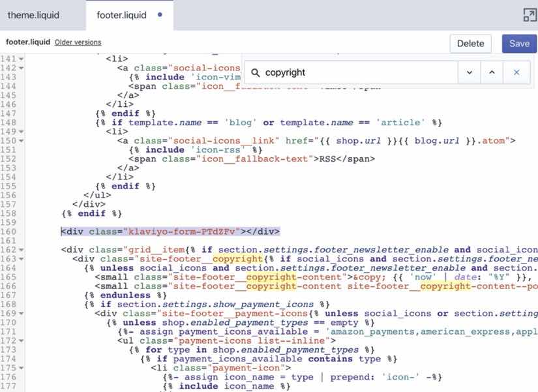The width and height of the screenshot is (538, 392).
Task: Collapse code fold at line 172
Action: pyautogui.click(x=21, y=341)
